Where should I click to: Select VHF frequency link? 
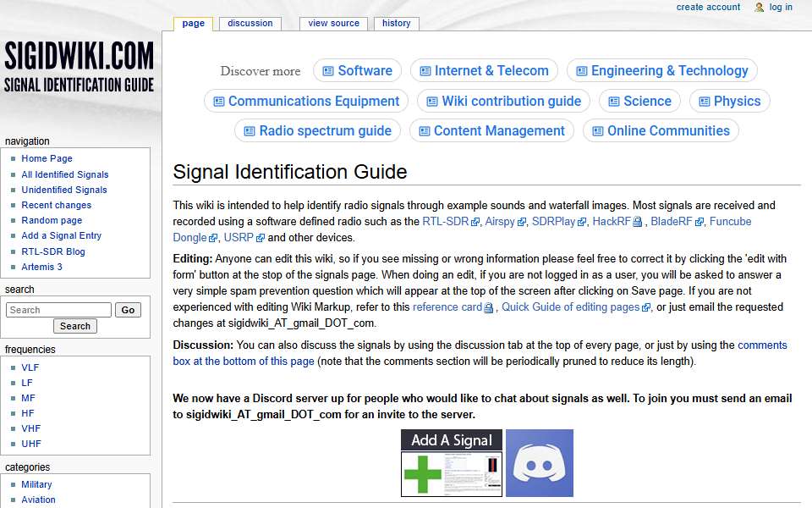[x=30, y=428]
